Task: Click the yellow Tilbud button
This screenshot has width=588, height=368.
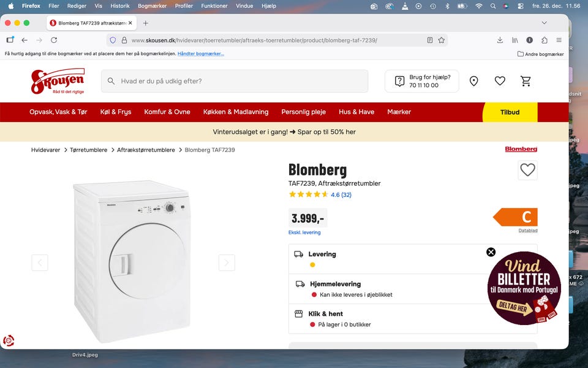Action: (x=510, y=112)
